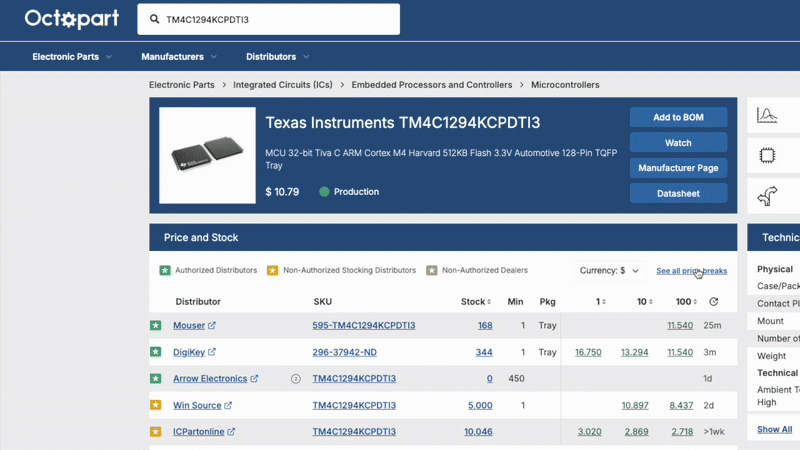Click the TM4C1294KCPDTI3 chip thumbnail
The height and width of the screenshot is (450, 800).
[207, 155]
